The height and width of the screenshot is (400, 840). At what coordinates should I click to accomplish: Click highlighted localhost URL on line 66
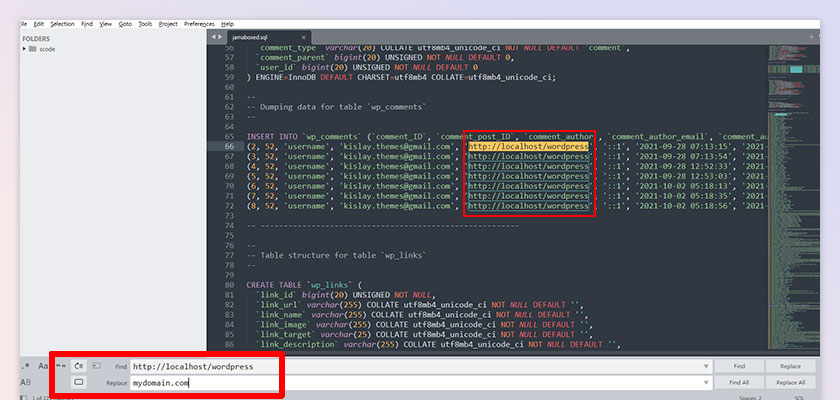click(529, 146)
